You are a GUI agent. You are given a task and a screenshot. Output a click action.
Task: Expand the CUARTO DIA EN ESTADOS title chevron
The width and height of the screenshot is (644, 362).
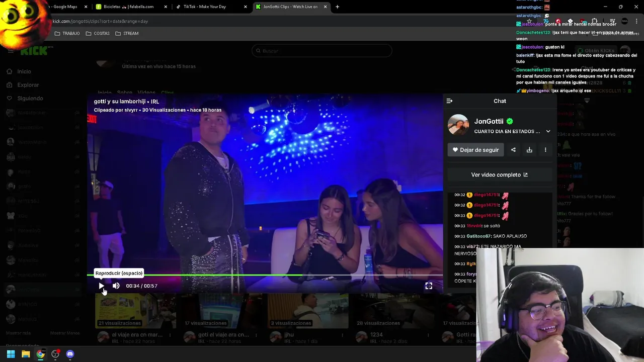point(548,131)
